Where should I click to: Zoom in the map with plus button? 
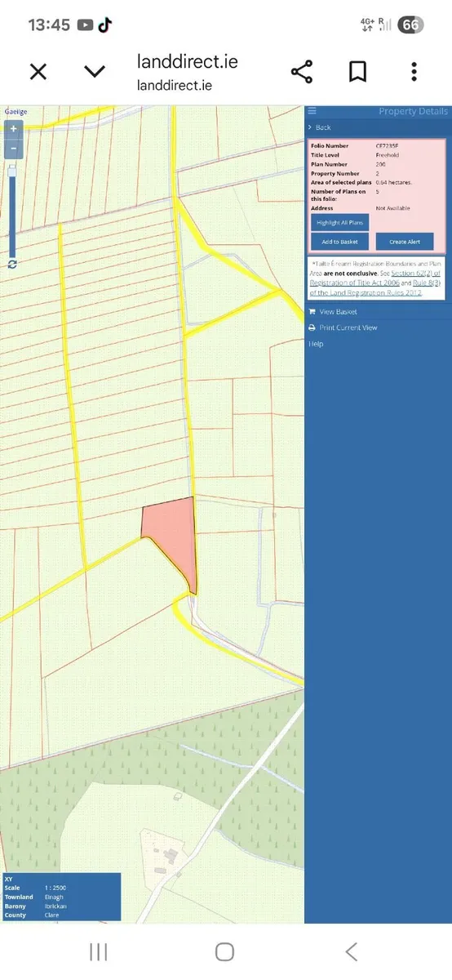[12, 128]
